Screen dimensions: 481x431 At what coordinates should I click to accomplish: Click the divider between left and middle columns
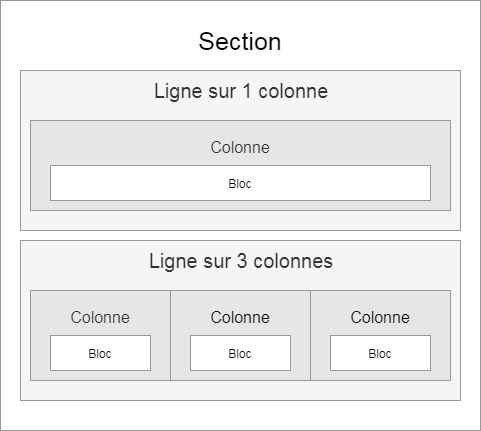170,335
